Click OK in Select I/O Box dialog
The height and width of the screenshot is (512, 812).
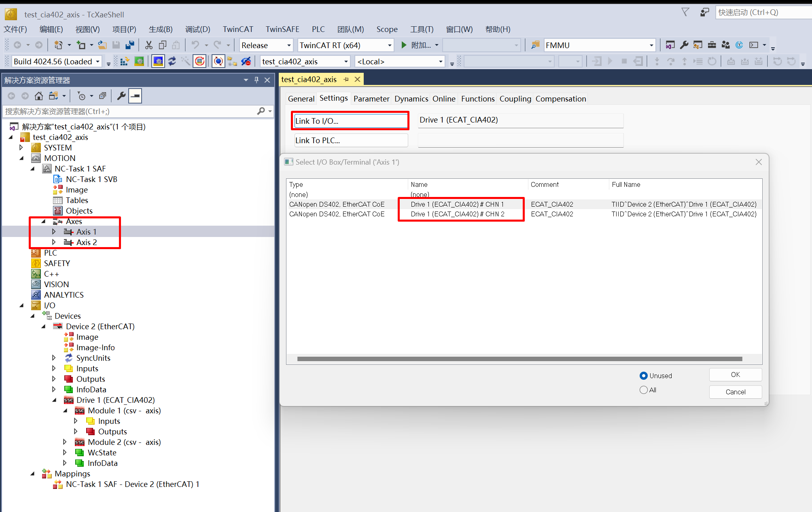735,374
